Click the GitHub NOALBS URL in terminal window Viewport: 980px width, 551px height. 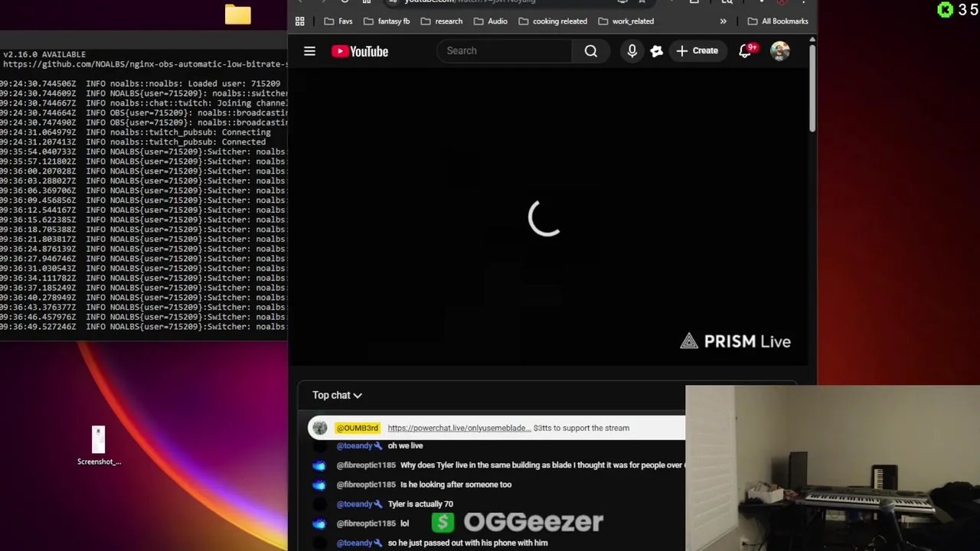pos(145,64)
